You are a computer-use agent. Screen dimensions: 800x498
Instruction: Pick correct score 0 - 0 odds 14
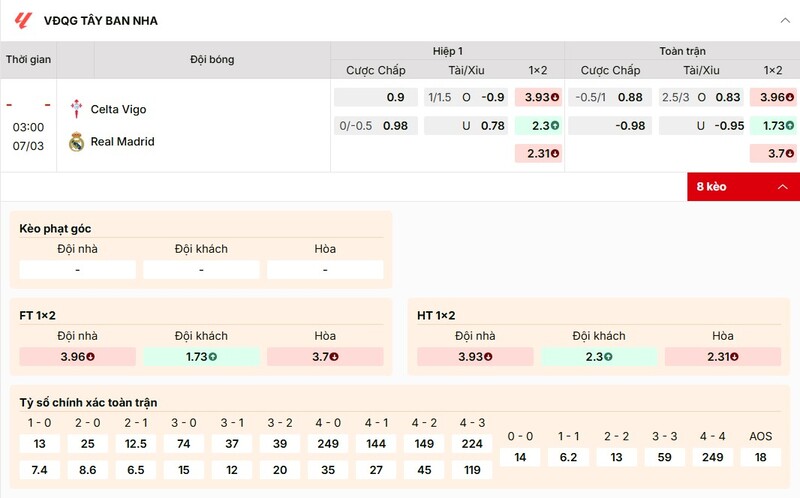[520, 457]
